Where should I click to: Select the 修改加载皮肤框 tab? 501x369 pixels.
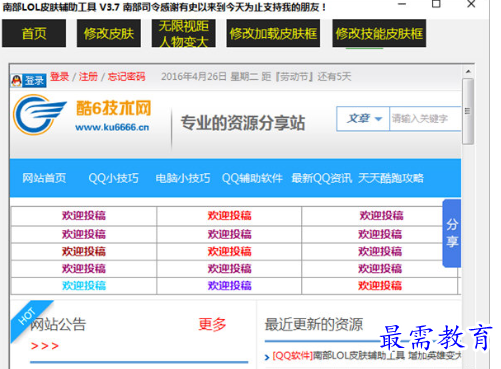pyautogui.click(x=273, y=33)
